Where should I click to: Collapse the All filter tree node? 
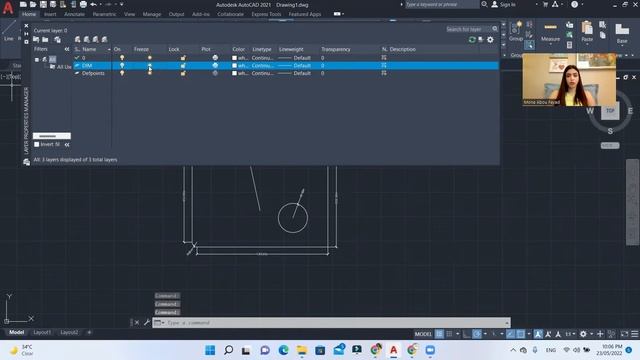point(37,60)
